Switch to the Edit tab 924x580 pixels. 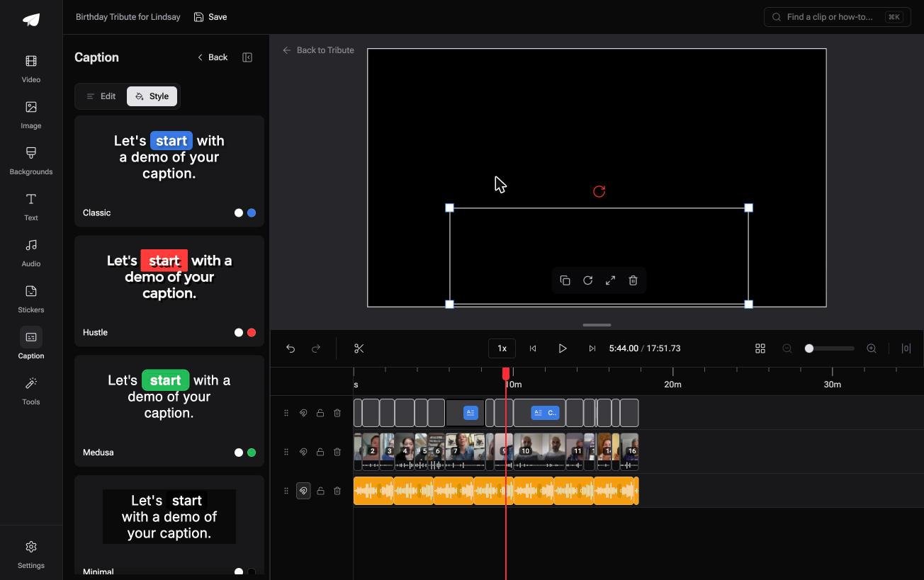click(101, 96)
